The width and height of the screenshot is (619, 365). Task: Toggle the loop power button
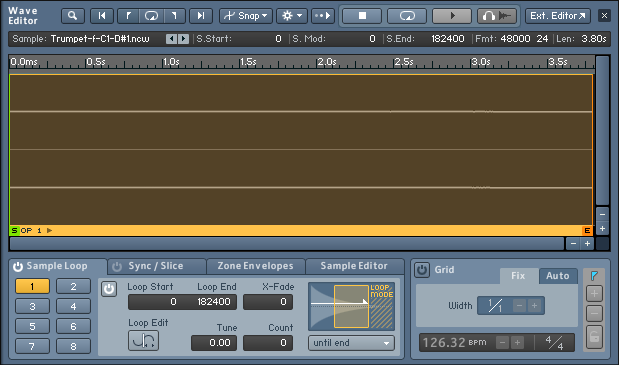(109, 289)
